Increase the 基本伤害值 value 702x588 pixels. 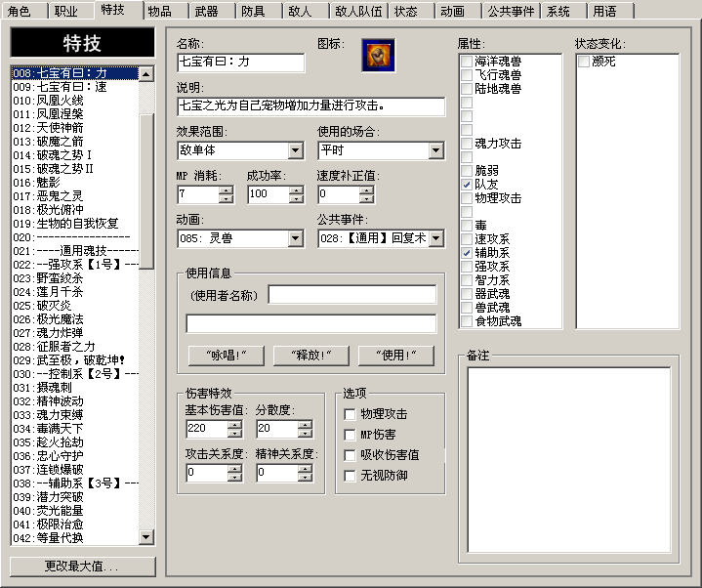point(234,425)
